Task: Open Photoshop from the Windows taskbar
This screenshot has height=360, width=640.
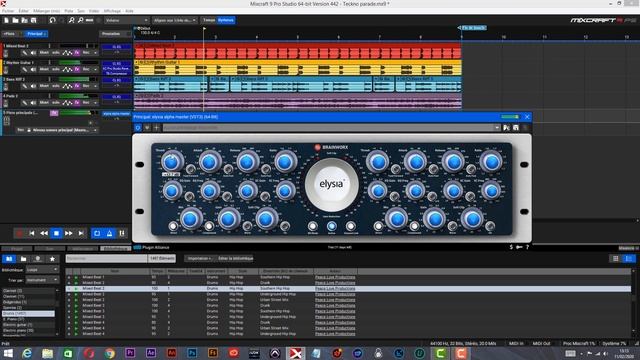Action: (x=192, y=353)
